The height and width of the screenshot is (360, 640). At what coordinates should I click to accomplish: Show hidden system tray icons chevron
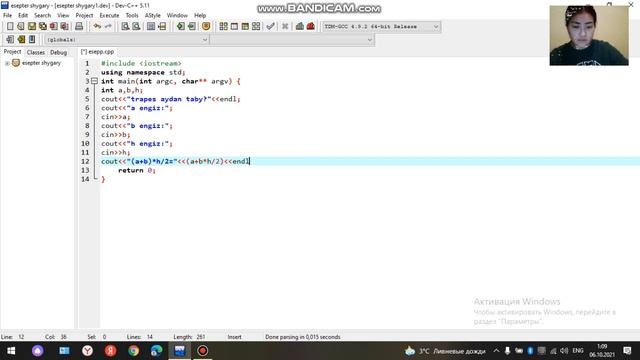pyautogui.click(x=496, y=351)
